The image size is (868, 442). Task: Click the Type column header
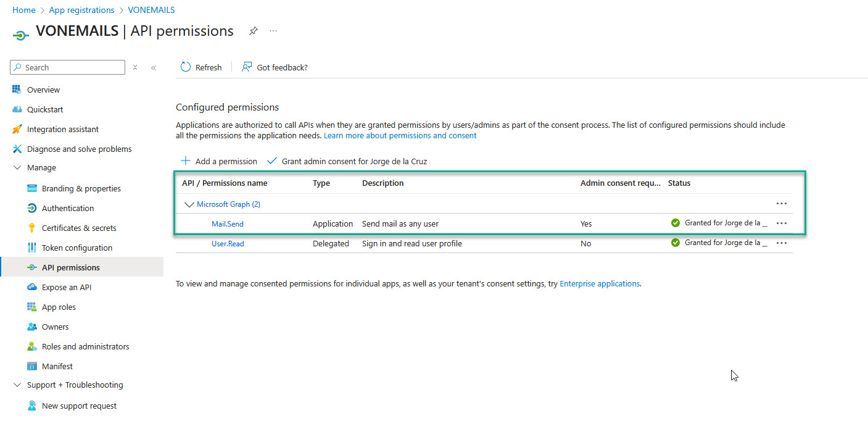pyautogui.click(x=321, y=183)
